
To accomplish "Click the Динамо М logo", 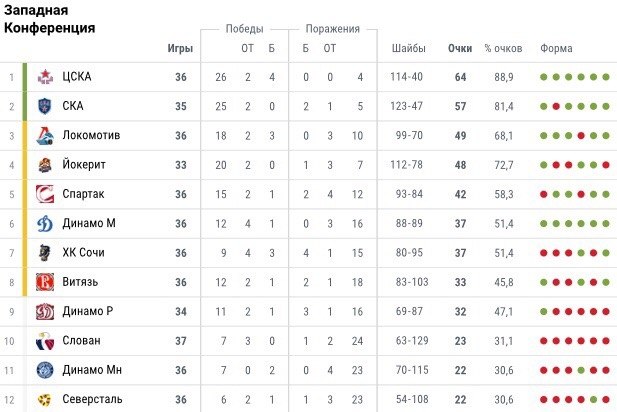I will click(45, 224).
